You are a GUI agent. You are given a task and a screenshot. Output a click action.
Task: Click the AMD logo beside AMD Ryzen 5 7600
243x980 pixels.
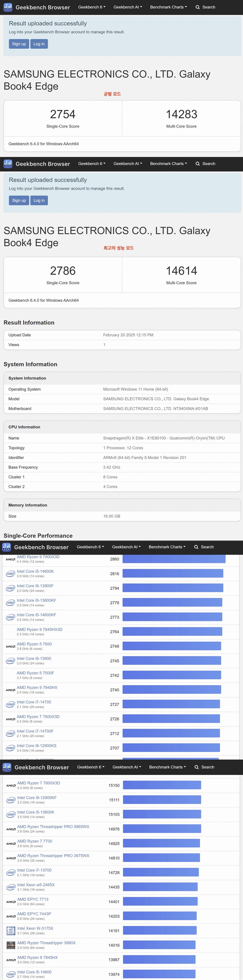point(10,646)
